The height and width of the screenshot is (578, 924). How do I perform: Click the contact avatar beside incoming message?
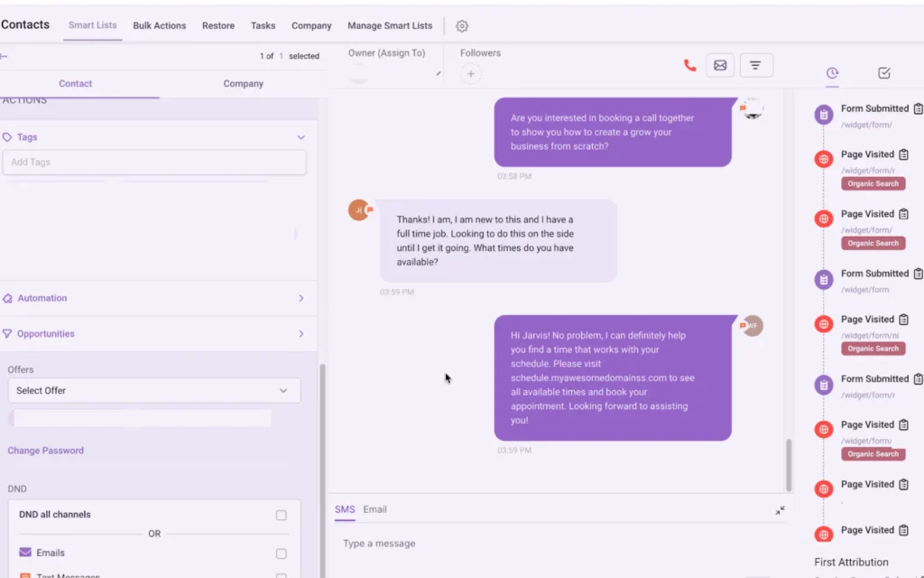tap(359, 210)
